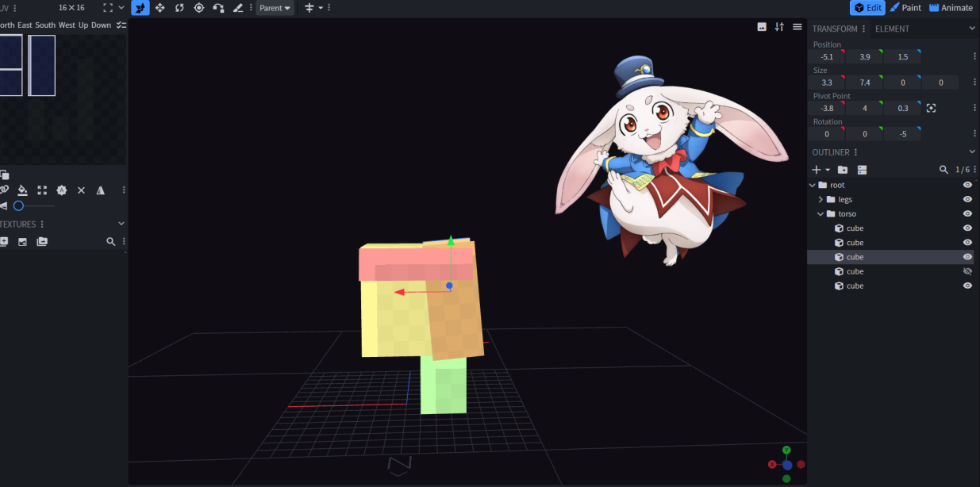Click the Add Group folder icon

tap(843, 170)
